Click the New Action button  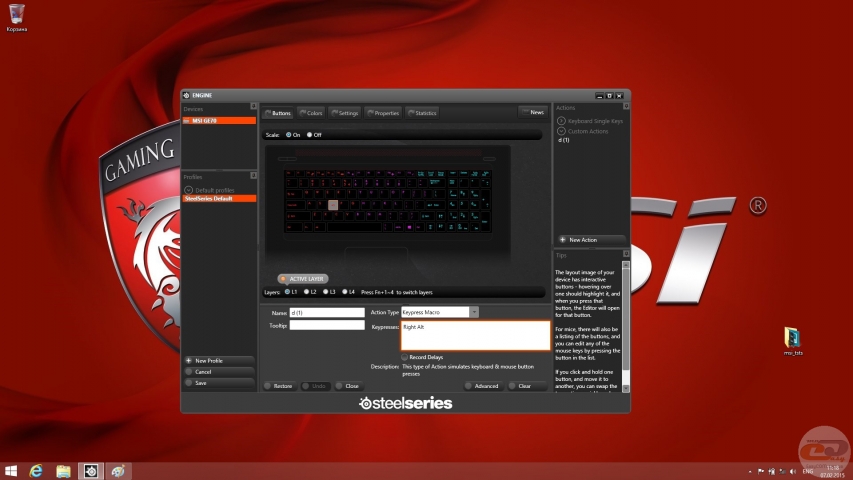(x=591, y=239)
